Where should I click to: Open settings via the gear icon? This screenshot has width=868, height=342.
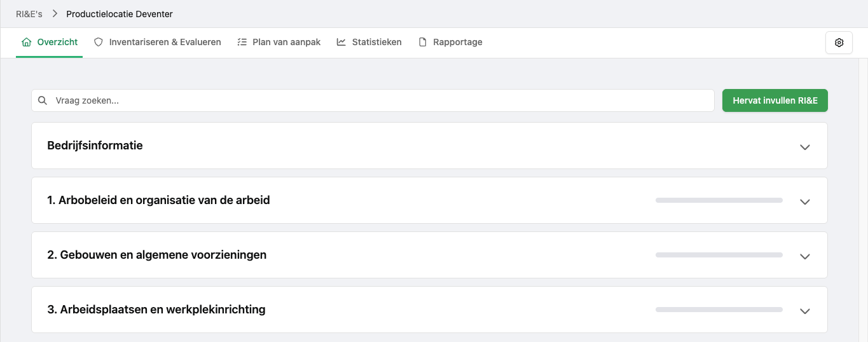click(x=839, y=43)
